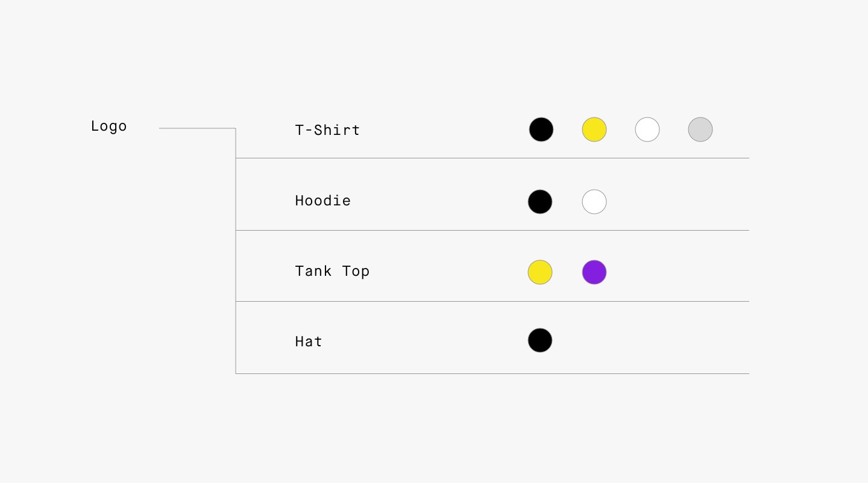
Task: Click the divider line beneath the T-Shirt row
Action: [x=492, y=158]
